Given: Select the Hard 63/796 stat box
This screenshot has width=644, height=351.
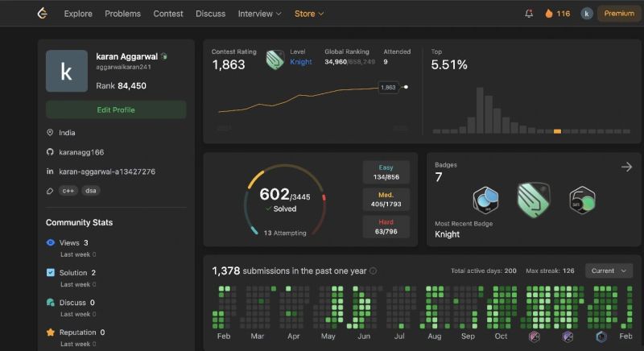Looking at the screenshot, I should (386, 226).
